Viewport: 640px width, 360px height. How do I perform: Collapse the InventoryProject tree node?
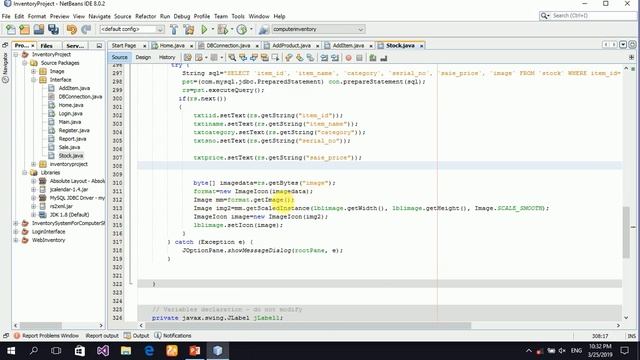coord(16,54)
